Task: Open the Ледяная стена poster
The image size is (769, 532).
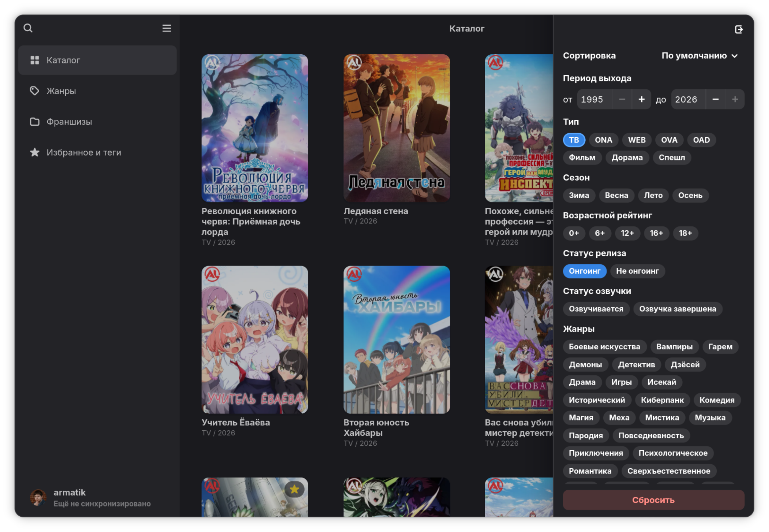Action: click(x=397, y=128)
